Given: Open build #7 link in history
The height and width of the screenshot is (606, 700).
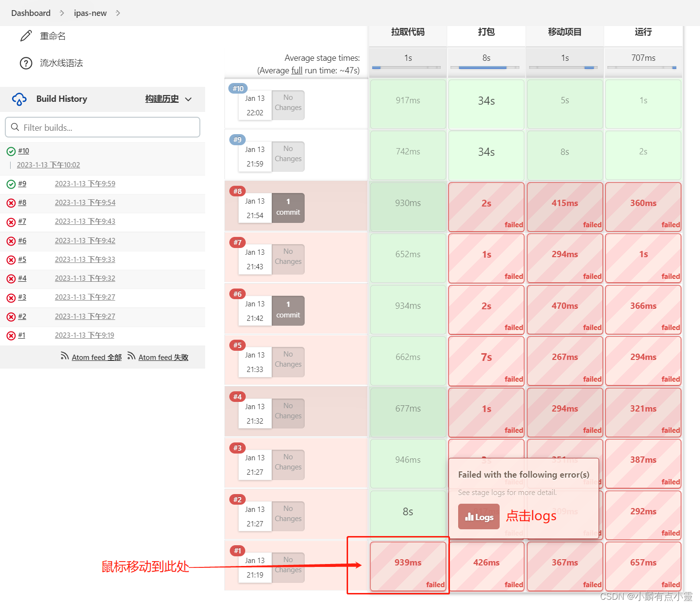Looking at the screenshot, I should click(x=22, y=221).
